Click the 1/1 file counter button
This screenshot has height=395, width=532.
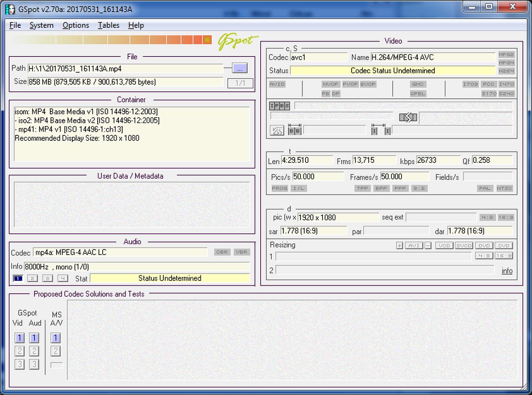coord(240,83)
